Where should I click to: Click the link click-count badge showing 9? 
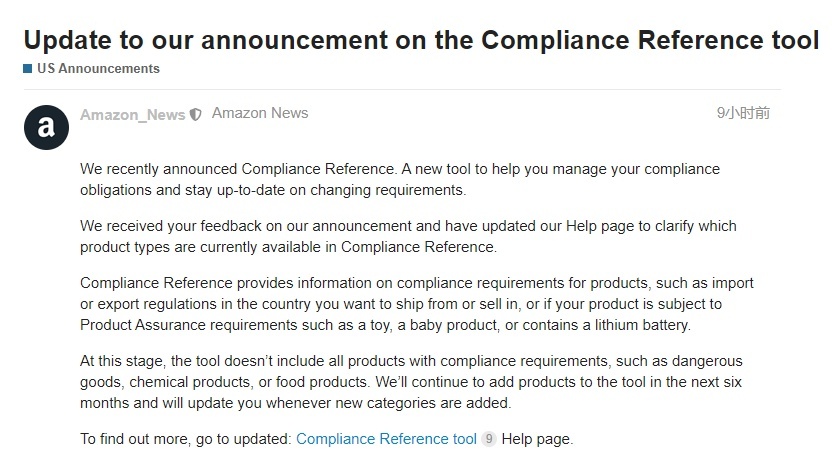(x=489, y=439)
